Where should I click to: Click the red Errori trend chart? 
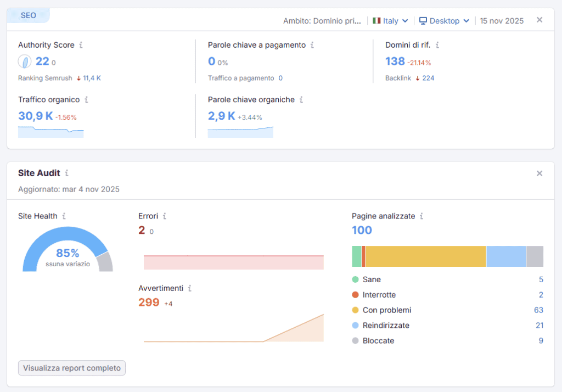[234, 262]
